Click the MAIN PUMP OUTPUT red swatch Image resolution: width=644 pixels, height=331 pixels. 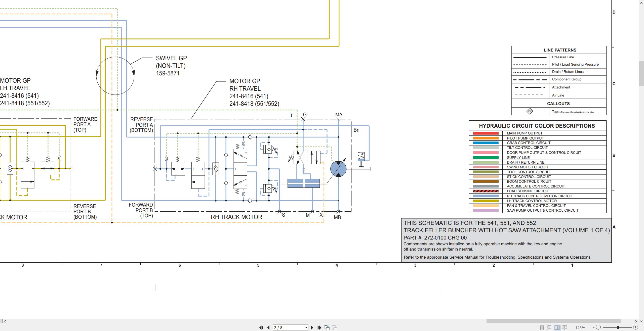[x=486, y=133]
